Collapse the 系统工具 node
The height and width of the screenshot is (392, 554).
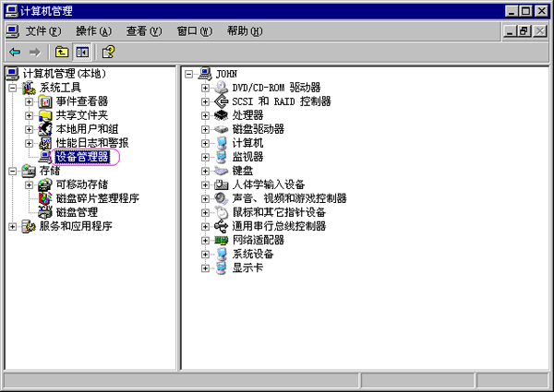point(12,88)
